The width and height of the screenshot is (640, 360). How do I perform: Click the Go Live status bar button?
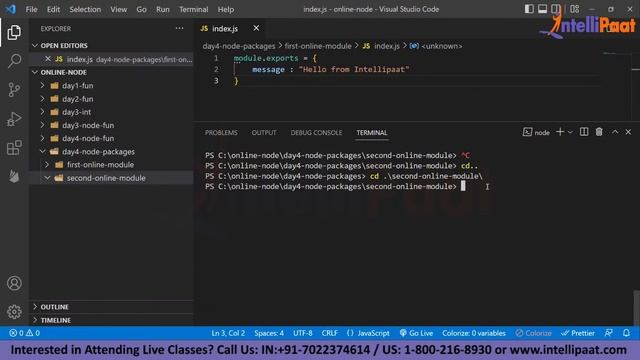coord(416,333)
